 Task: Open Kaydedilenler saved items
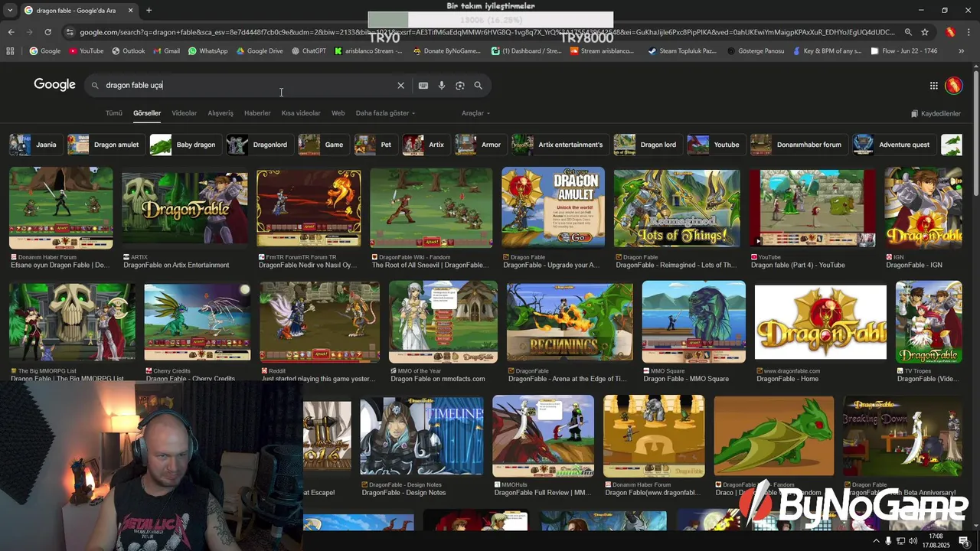pyautogui.click(x=936, y=114)
